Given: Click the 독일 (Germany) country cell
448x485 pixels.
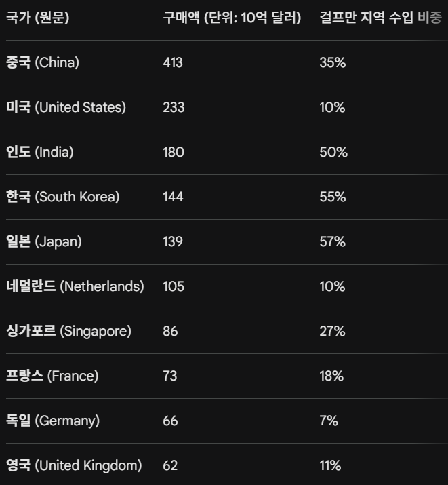Looking at the screenshot, I should 53,421.
